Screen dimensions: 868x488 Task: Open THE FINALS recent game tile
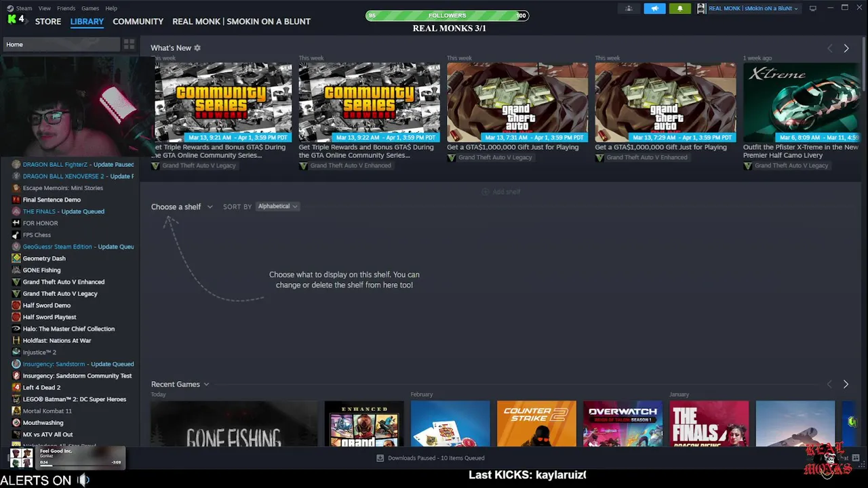(709, 424)
